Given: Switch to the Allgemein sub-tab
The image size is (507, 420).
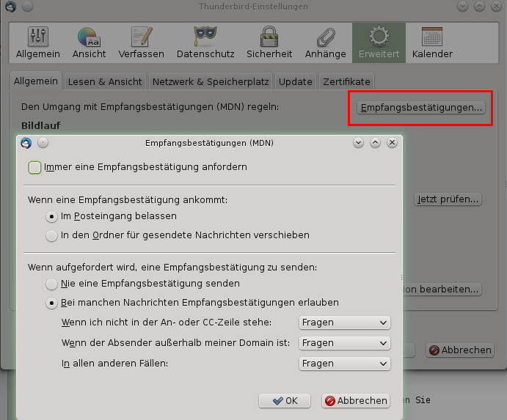Looking at the screenshot, I should (x=35, y=81).
